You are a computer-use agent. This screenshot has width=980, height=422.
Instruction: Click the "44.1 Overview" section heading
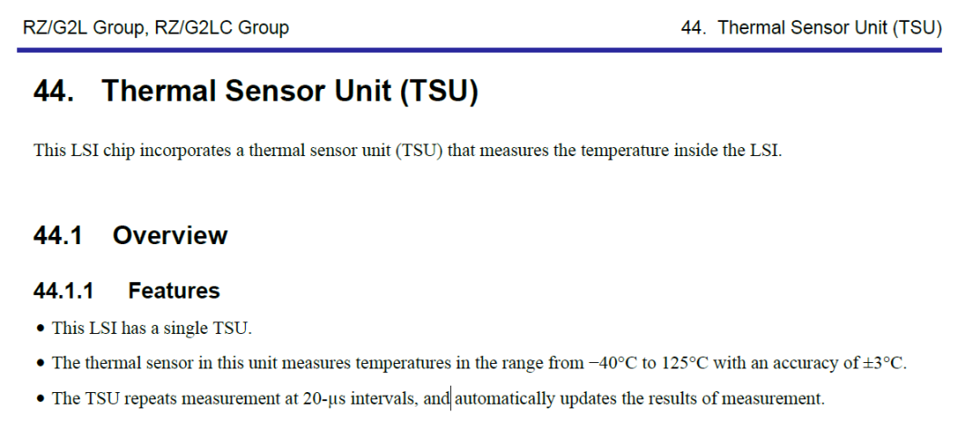click(130, 236)
